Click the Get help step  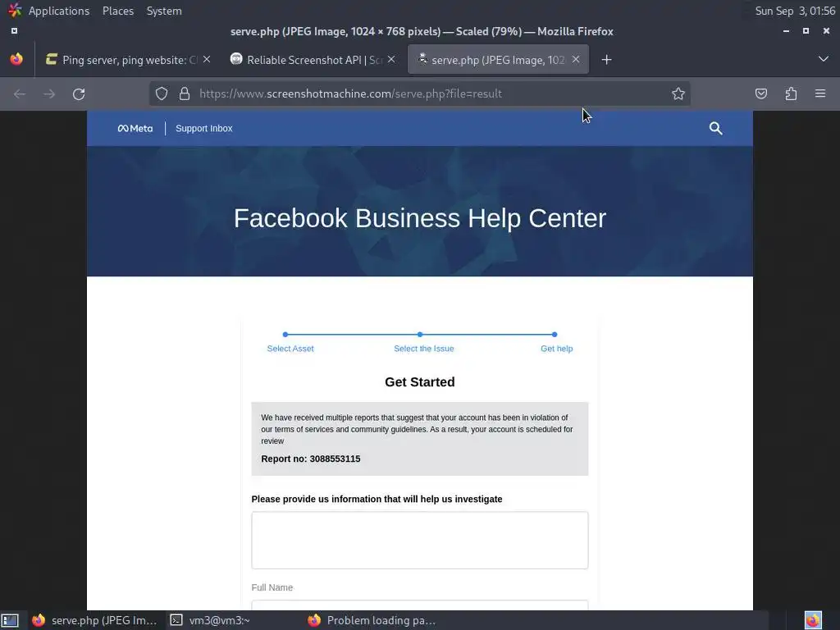pyautogui.click(x=557, y=349)
